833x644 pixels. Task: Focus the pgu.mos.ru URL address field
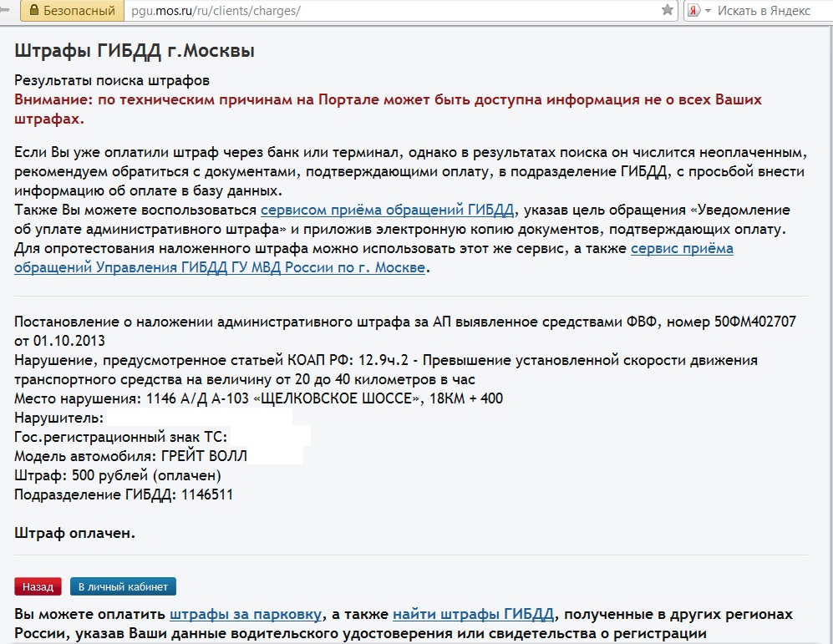pos(376,11)
